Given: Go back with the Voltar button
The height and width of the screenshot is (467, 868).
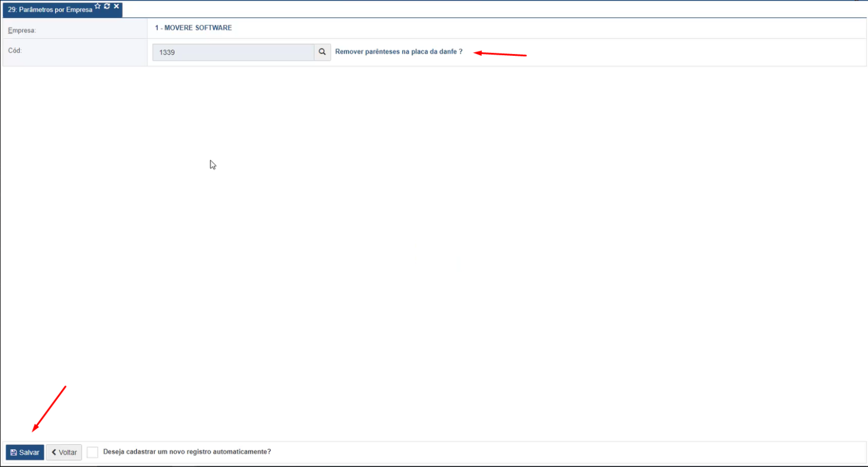Looking at the screenshot, I should [64, 453].
